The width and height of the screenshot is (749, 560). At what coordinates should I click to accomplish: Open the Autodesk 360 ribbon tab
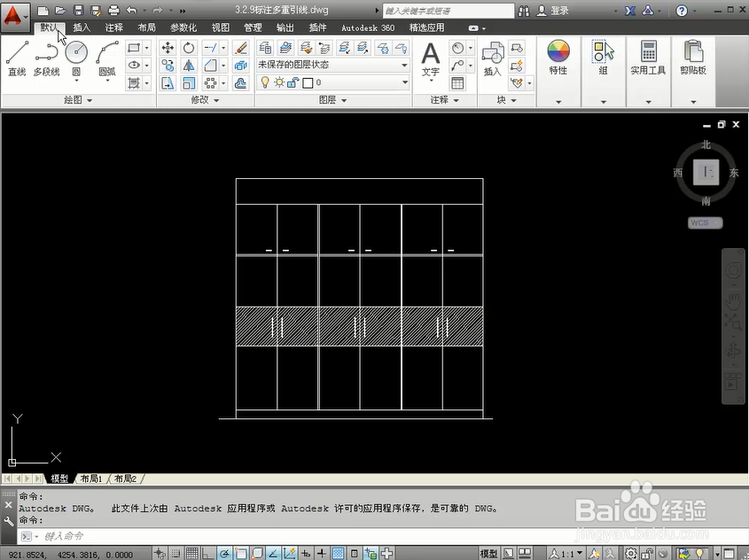coord(368,27)
